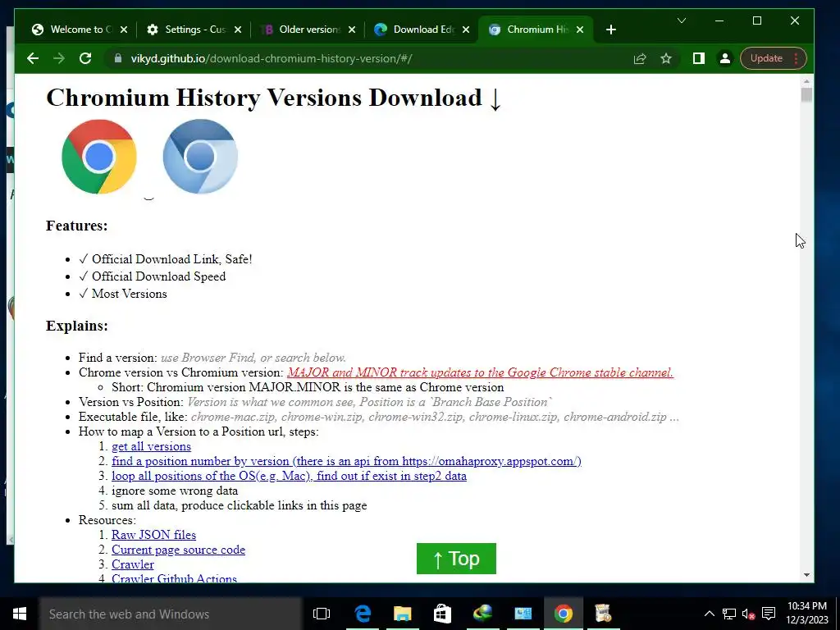Open the Raw JSON files link
840x630 pixels.
(x=153, y=535)
